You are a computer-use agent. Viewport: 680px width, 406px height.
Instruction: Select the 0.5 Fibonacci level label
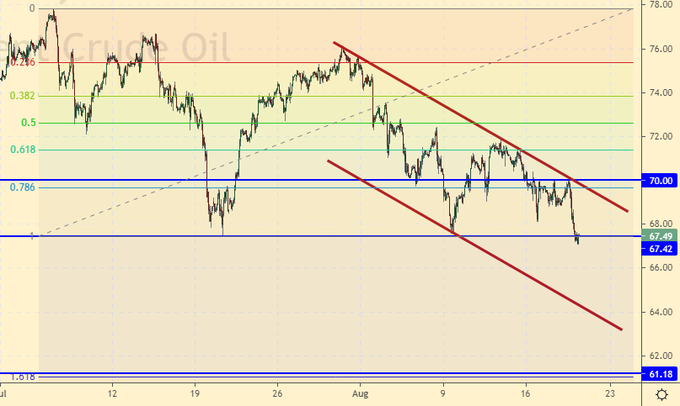[x=28, y=123]
